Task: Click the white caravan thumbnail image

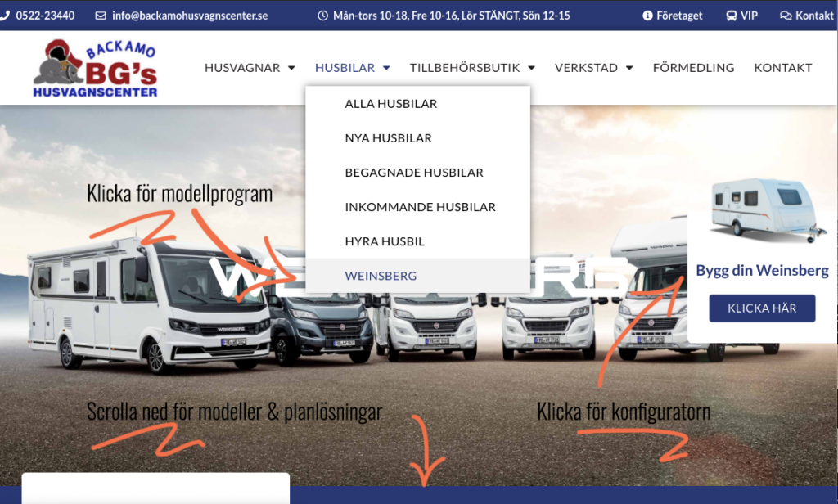Action: pyautogui.click(x=768, y=209)
